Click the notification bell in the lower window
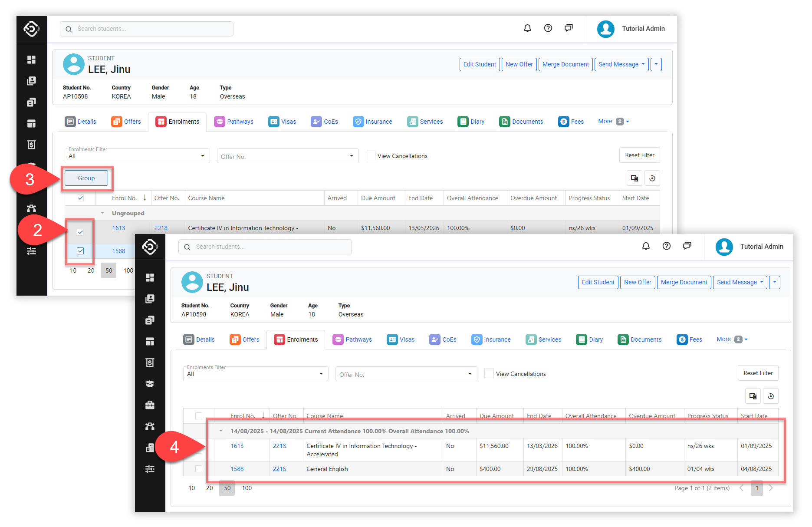The height and width of the screenshot is (527, 812). [x=646, y=246]
